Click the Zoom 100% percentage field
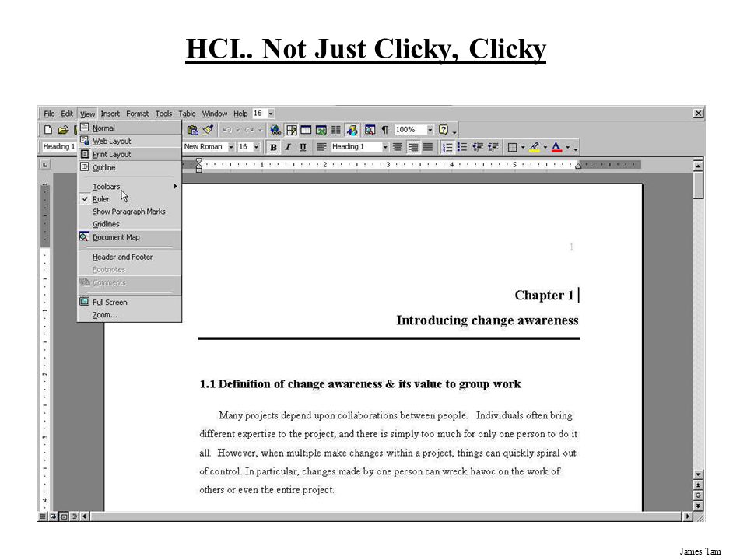The width and height of the screenshot is (747, 560). 409,130
